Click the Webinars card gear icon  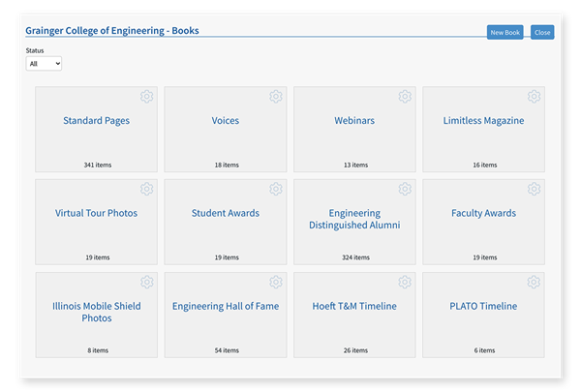405,97
